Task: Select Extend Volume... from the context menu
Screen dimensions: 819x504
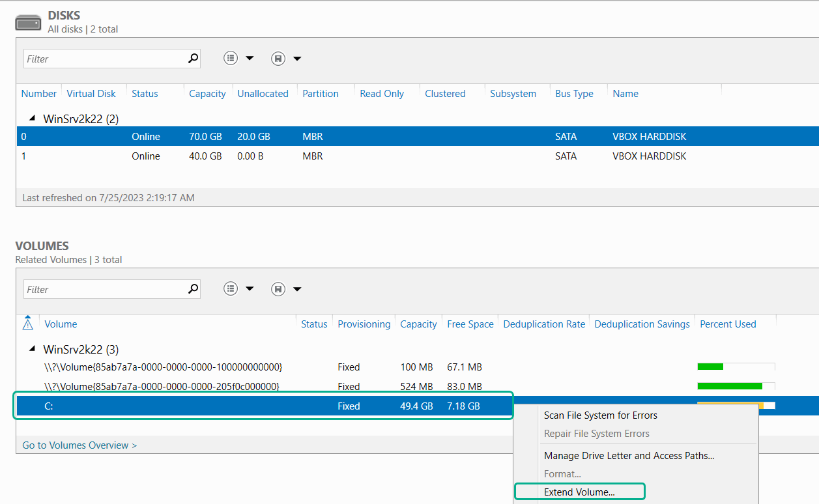Action: pyautogui.click(x=579, y=492)
